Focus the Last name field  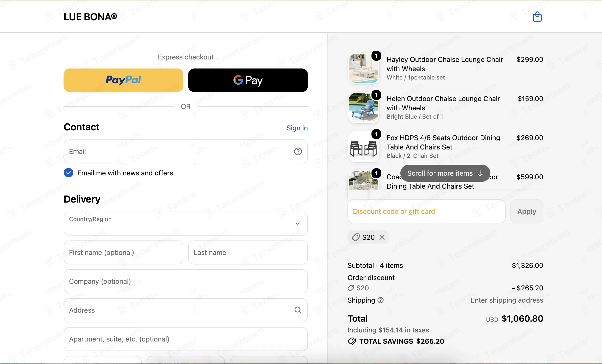point(248,252)
